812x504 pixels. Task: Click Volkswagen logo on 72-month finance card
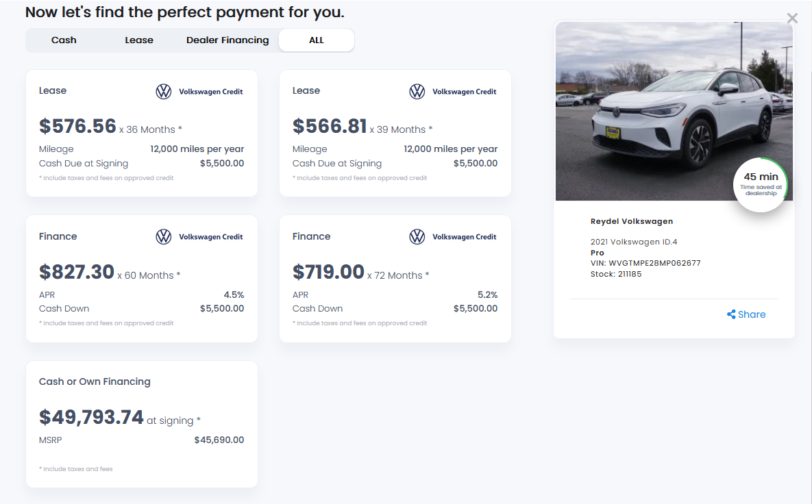tap(417, 237)
